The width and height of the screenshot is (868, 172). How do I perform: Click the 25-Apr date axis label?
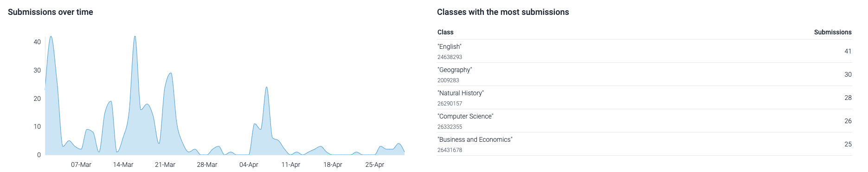point(375,165)
